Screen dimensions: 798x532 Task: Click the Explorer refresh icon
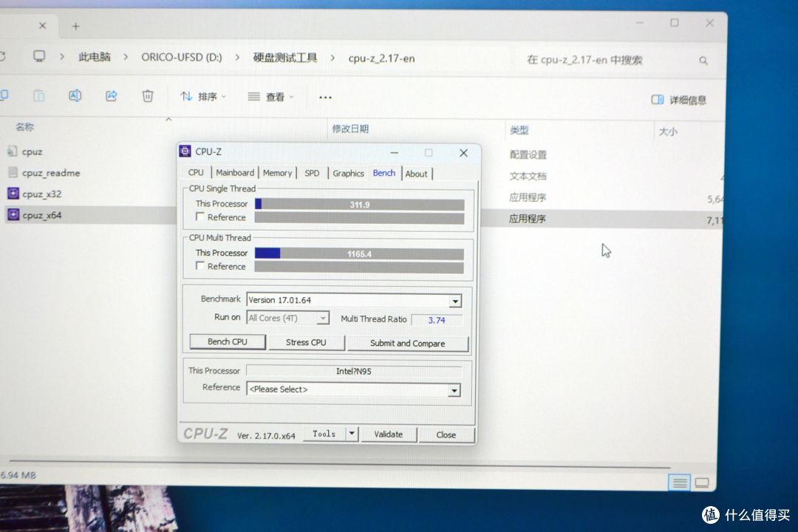click(2, 55)
